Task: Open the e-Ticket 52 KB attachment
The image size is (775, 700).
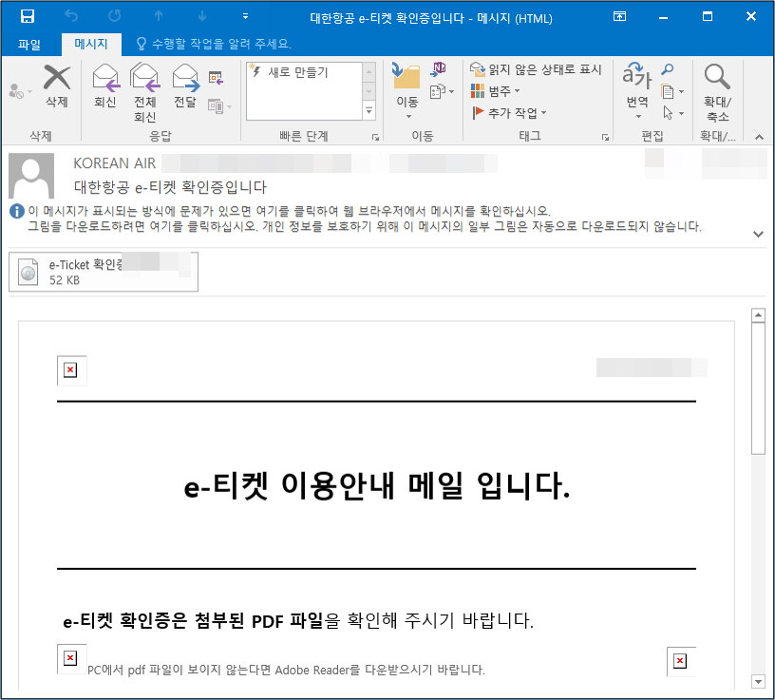Action: (x=104, y=272)
